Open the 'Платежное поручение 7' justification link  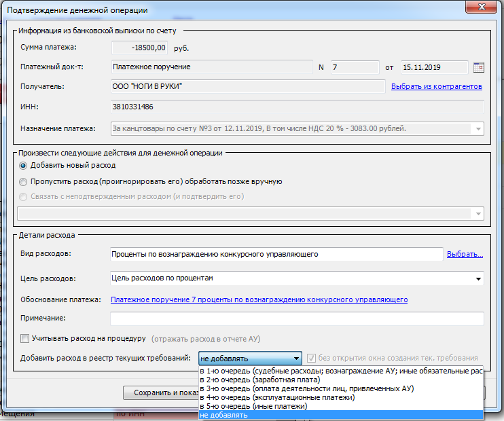coord(259,299)
